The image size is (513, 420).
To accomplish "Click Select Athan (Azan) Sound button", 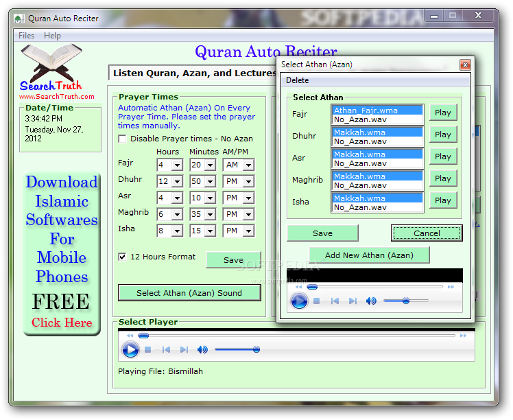I will point(189,292).
